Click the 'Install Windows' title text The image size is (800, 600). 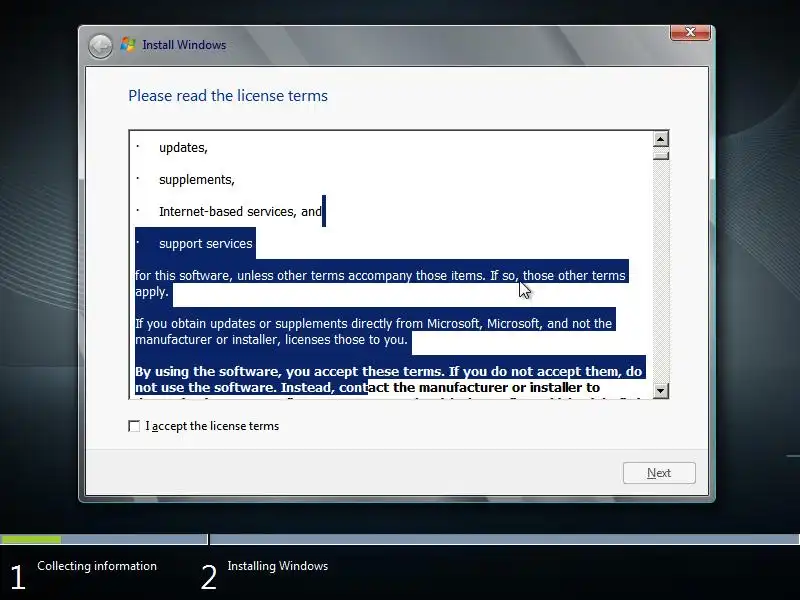[184, 45]
